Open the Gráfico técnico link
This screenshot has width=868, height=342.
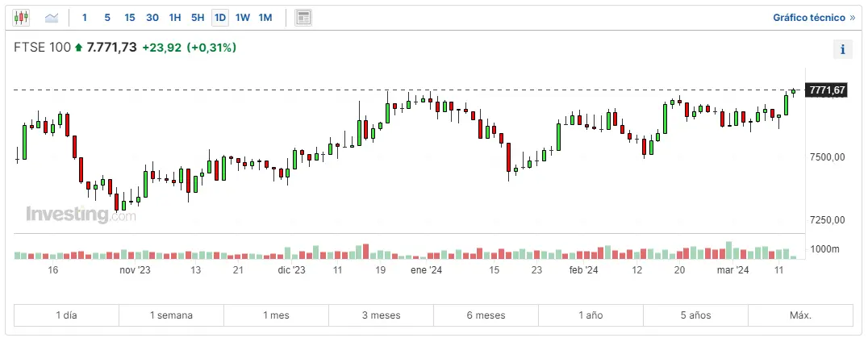(813, 17)
